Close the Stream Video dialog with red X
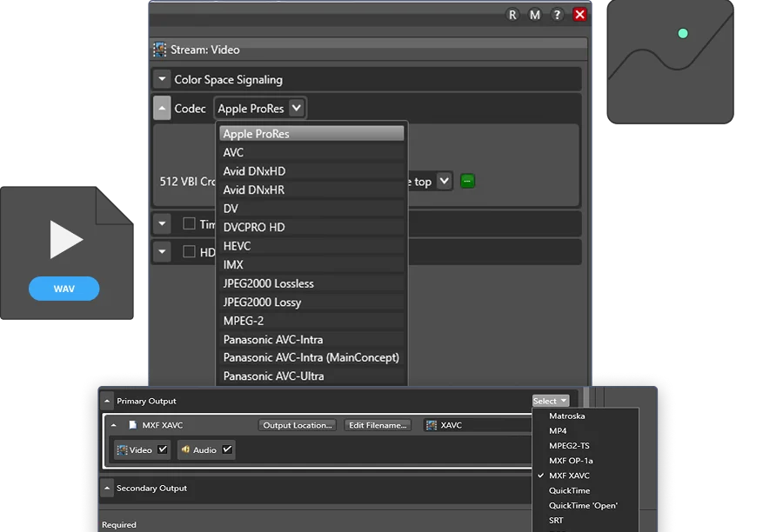Image resolution: width=763 pixels, height=532 pixels. 579,15
